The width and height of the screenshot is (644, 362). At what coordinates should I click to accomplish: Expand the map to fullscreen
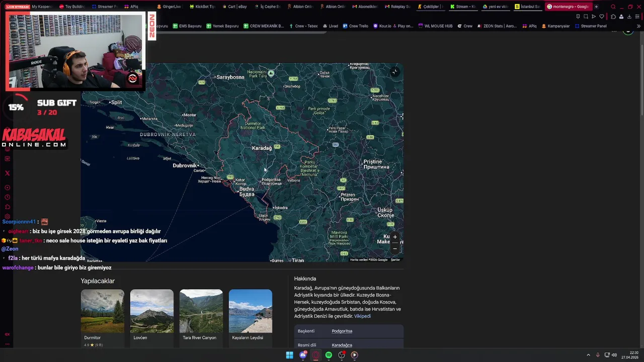[395, 72]
